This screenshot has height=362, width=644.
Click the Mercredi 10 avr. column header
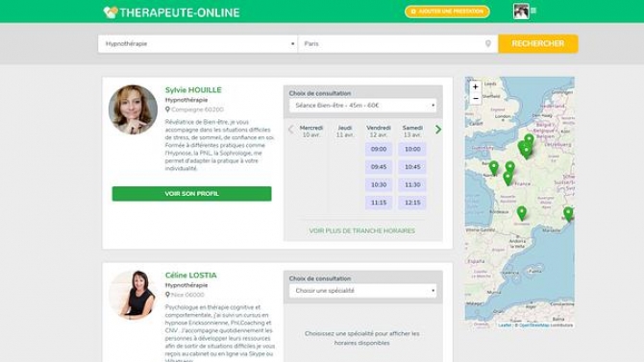pos(311,132)
